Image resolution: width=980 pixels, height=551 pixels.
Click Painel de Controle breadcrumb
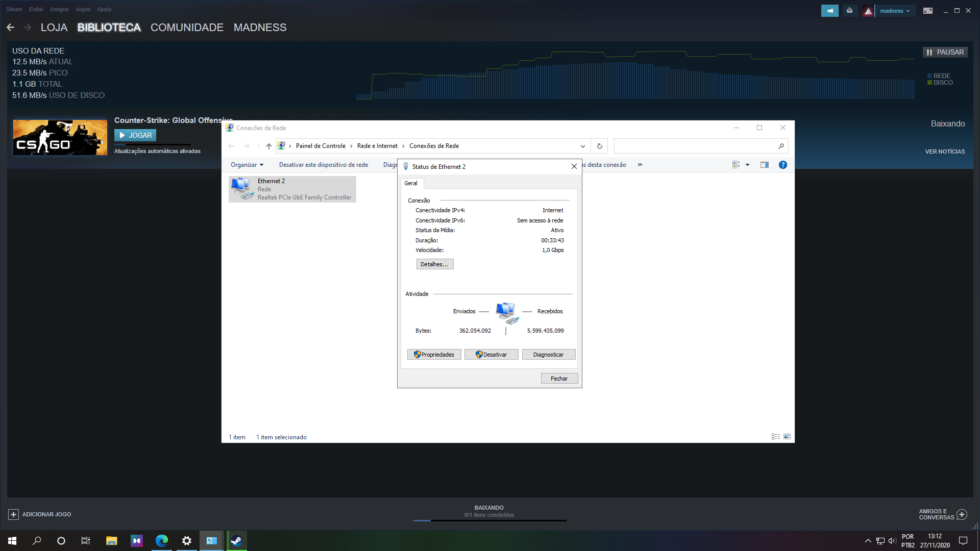321,146
